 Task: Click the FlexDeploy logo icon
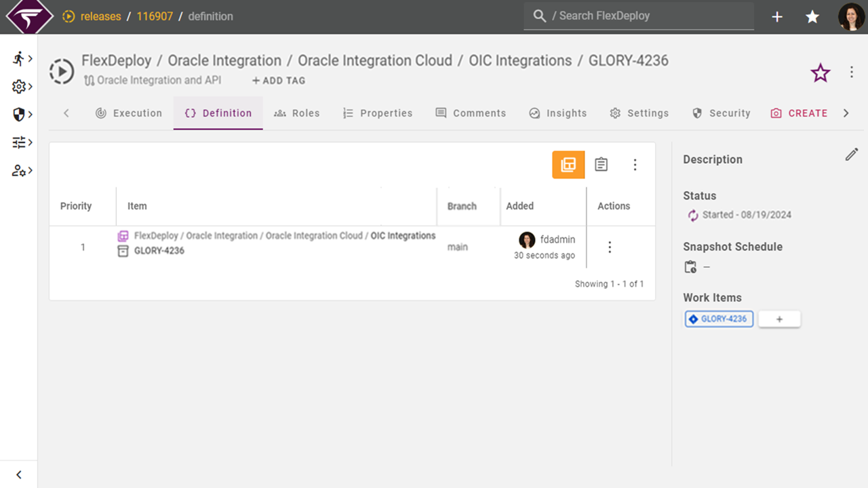29,16
